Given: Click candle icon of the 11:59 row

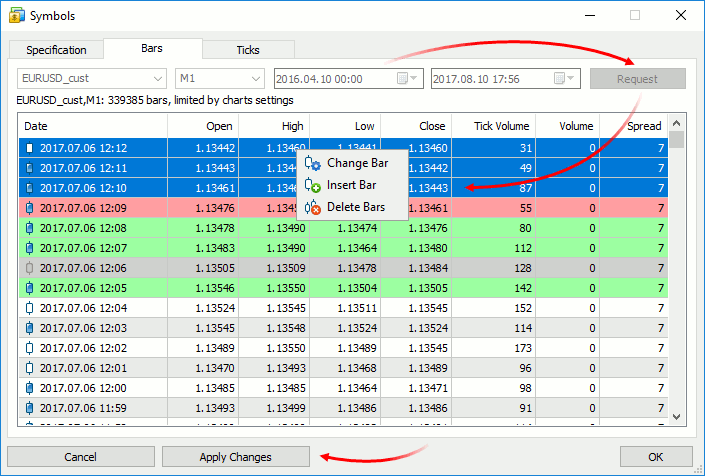Looking at the screenshot, I should 30,408.
